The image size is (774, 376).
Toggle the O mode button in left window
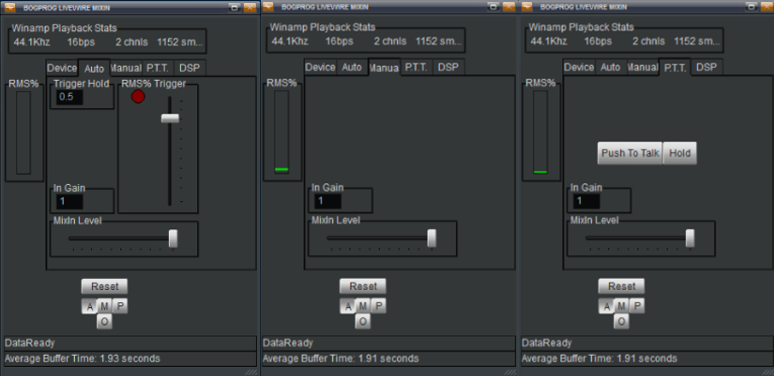(104, 322)
